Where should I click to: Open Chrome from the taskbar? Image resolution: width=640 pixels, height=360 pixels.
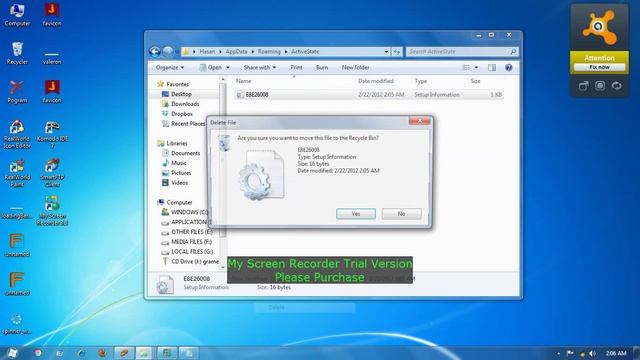pyautogui.click(x=38, y=353)
